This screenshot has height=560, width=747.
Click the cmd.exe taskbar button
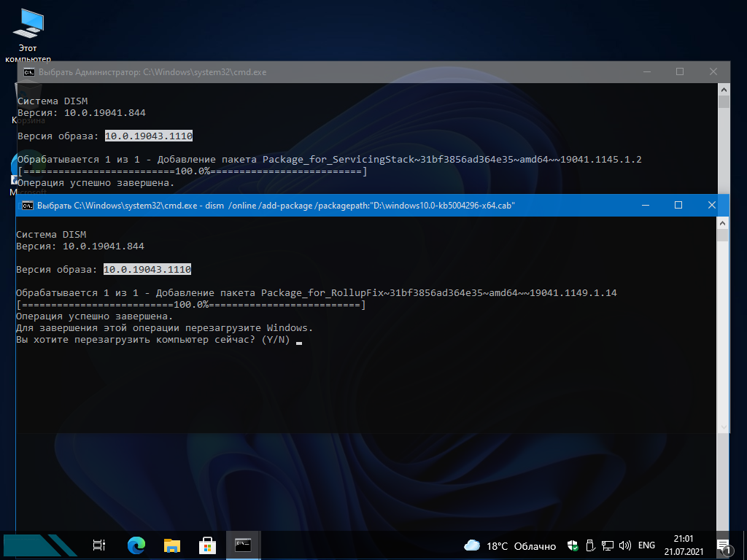243,545
